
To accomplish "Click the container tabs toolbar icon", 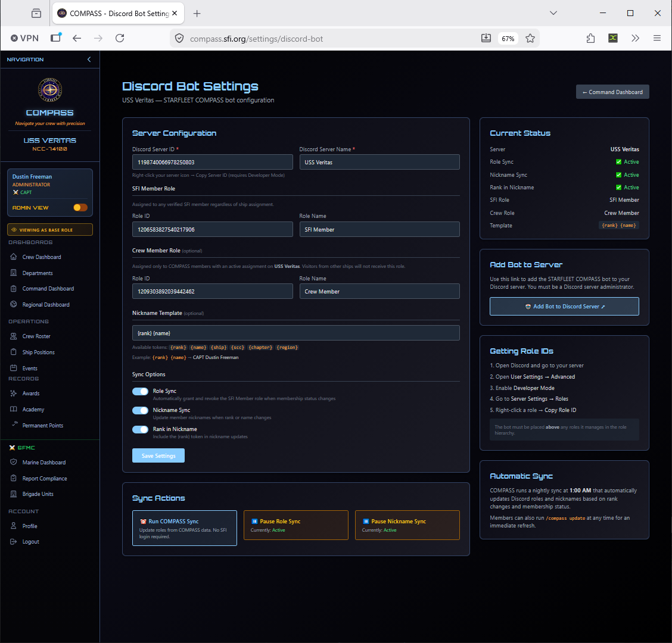I will pyautogui.click(x=56, y=38).
